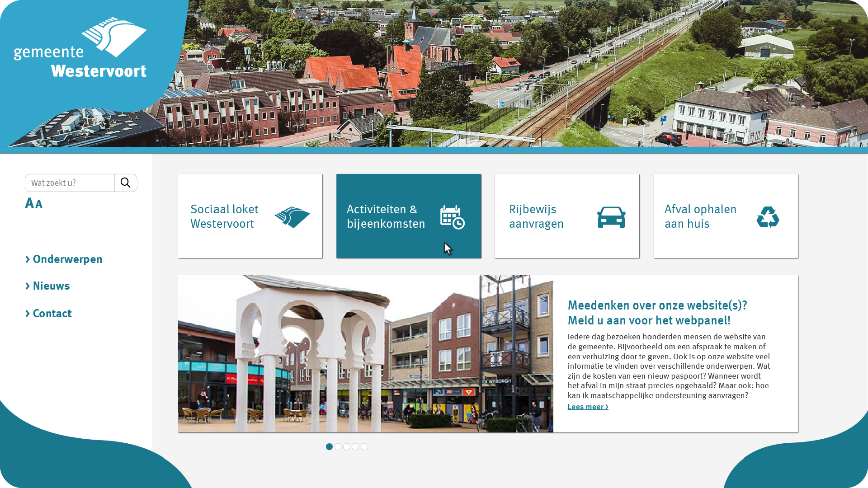Select the fifth carousel slide dot

[364, 447]
